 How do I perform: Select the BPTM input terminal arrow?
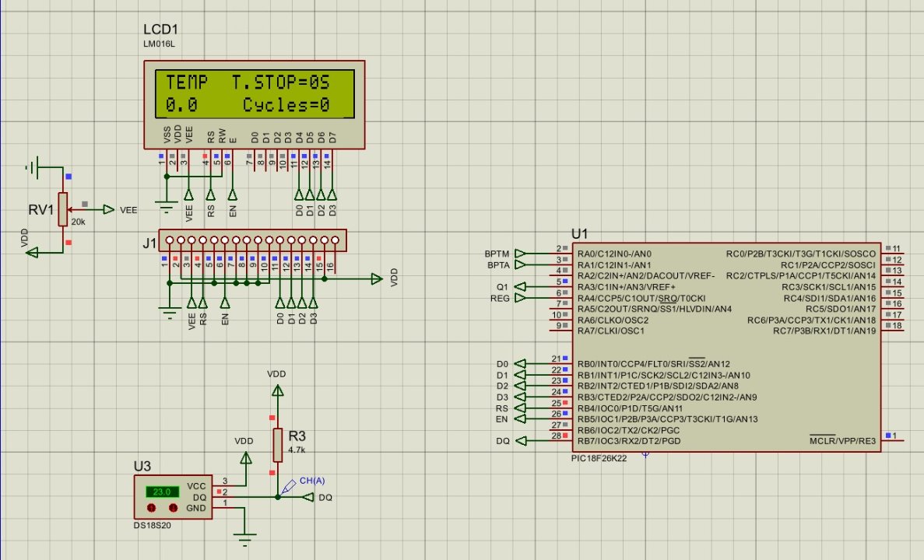pyautogui.click(x=520, y=254)
